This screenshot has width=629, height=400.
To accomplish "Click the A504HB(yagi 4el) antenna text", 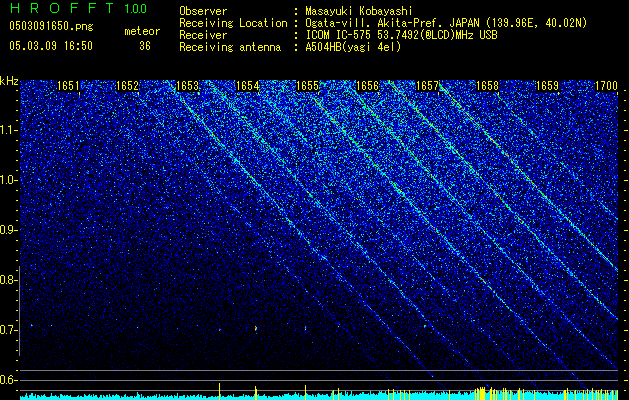I will (353, 47).
